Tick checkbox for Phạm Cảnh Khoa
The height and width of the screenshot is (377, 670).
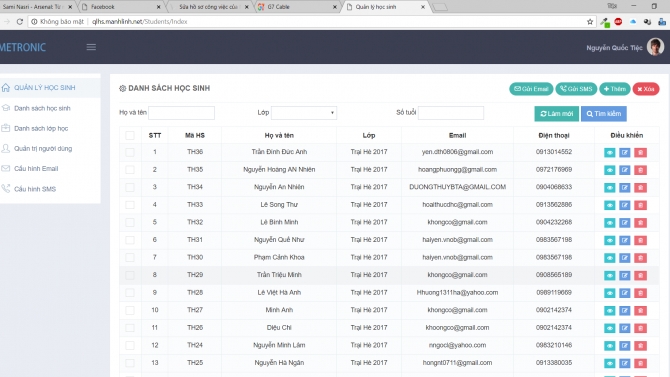coord(130,257)
